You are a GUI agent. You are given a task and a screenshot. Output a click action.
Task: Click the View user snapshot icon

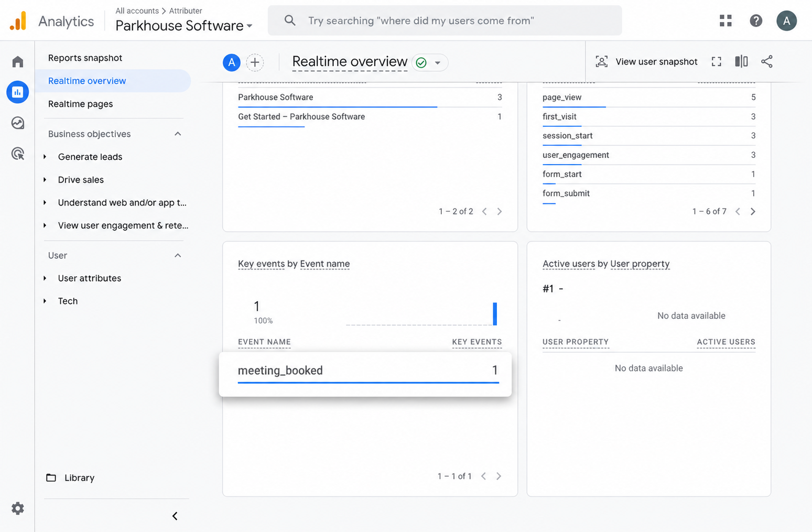[602, 61]
